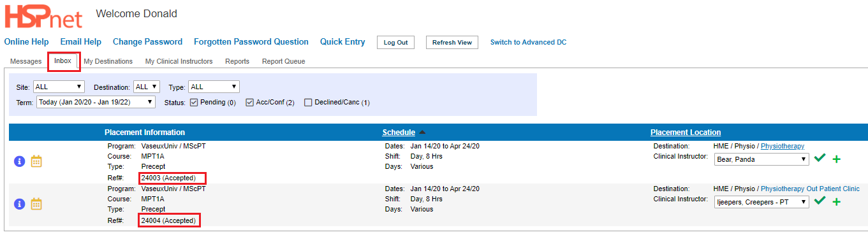
Task: Toggle the Acc/Conf status checkbox
Action: coord(250,102)
